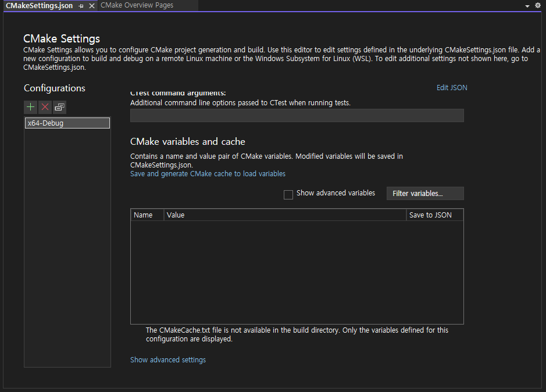Expand the open documents dropdown arrow
The width and height of the screenshot is (546, 392).
[527, 6]
